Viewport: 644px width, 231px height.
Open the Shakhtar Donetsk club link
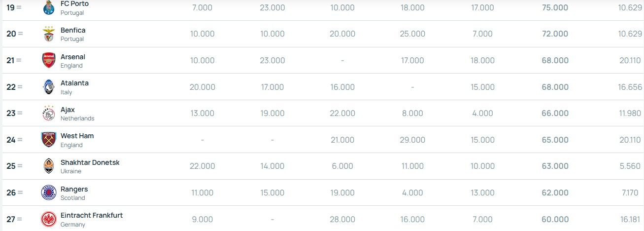[90, 162]
